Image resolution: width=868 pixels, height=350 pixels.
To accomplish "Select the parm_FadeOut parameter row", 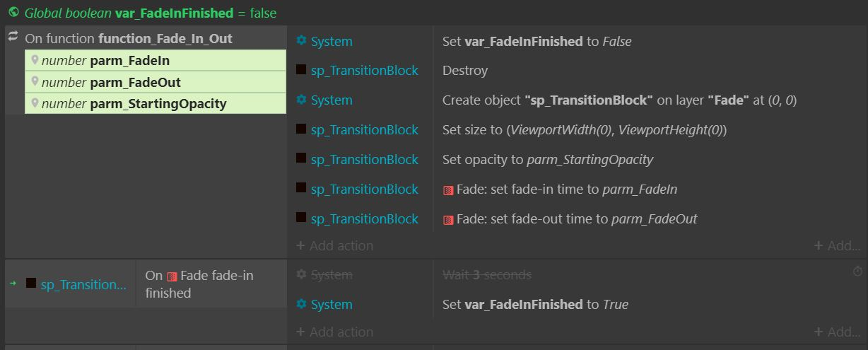I will point(156,82).
